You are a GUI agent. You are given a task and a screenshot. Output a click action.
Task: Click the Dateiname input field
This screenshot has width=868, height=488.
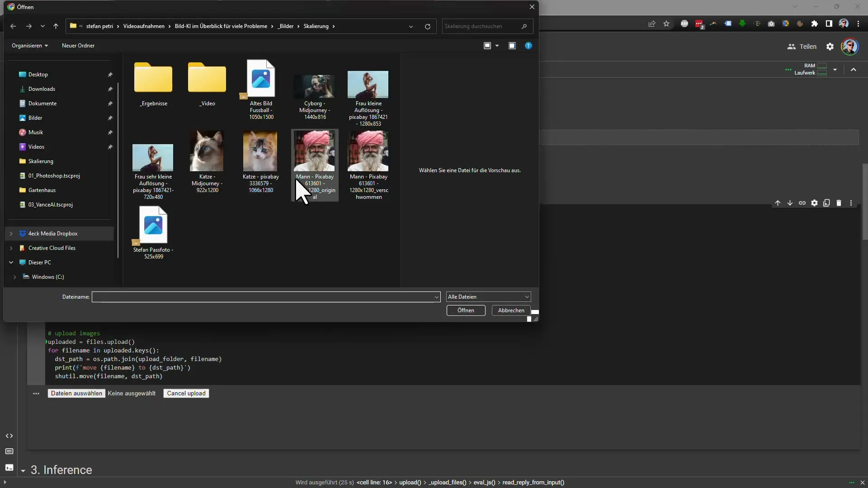coord(265,296)
